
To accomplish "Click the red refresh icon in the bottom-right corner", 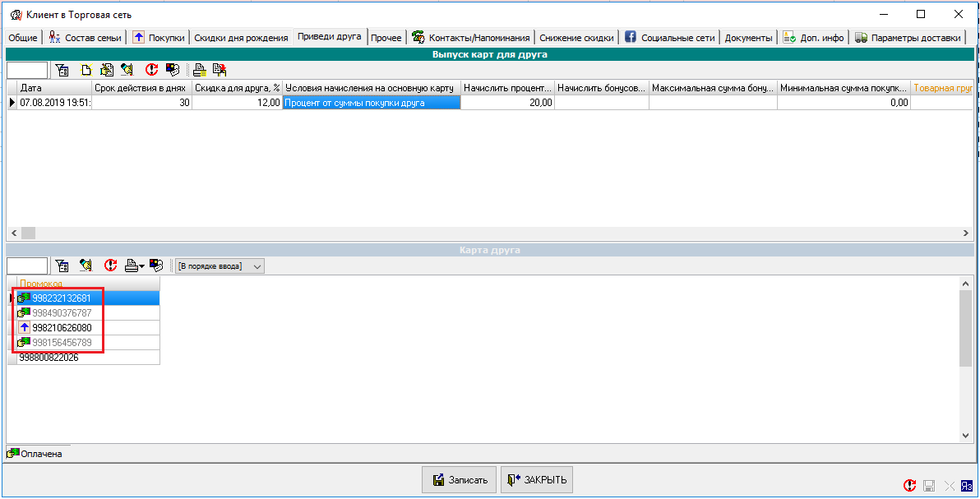I will 910,486.
